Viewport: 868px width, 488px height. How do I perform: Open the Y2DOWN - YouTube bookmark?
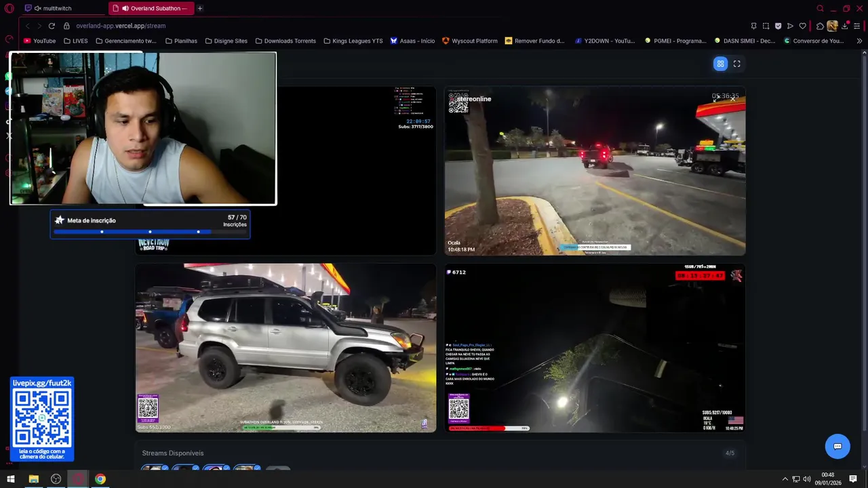pyautogui.click(x=604, y=41)
